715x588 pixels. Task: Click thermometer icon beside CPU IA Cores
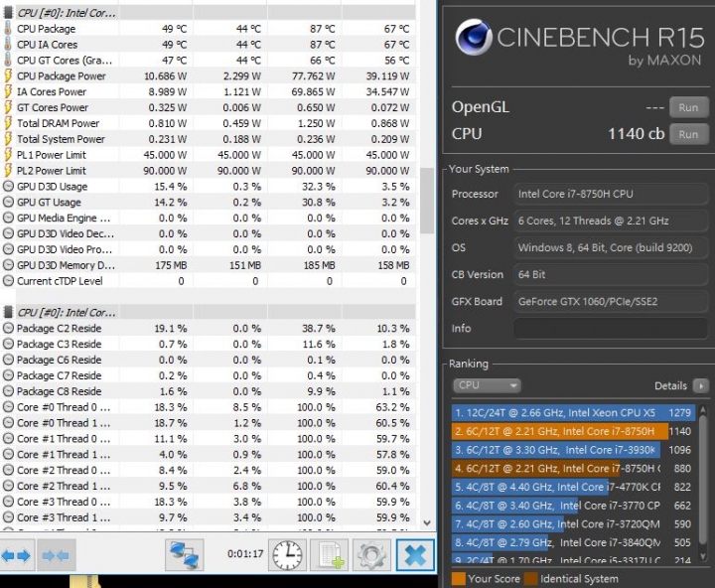click(x=8, y=45)
